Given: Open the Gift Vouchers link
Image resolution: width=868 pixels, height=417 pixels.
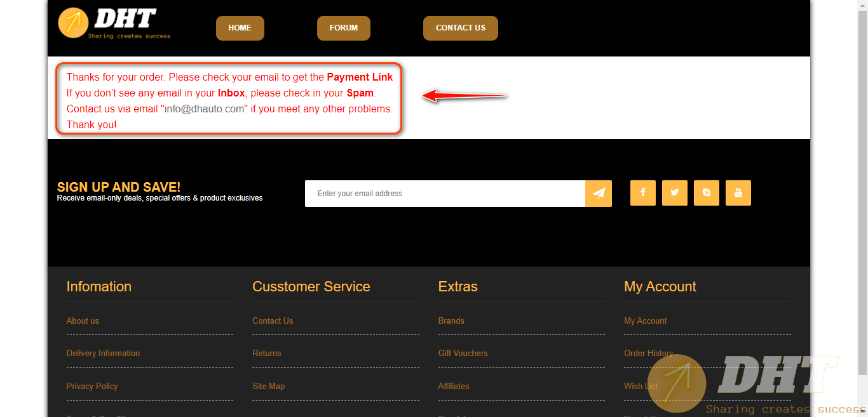Looking at the screenshot, I should pyautogui.click(x=463, y=354).
